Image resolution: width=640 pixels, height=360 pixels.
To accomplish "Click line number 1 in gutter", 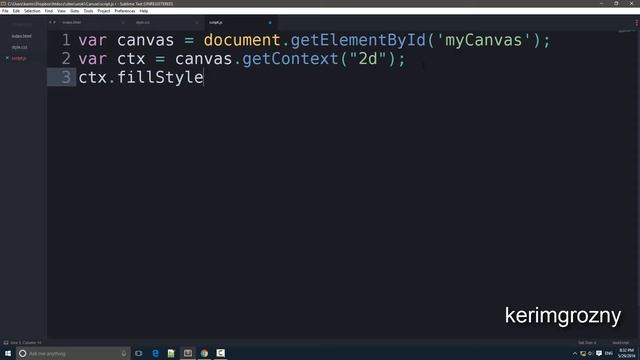I will (66, 40).
